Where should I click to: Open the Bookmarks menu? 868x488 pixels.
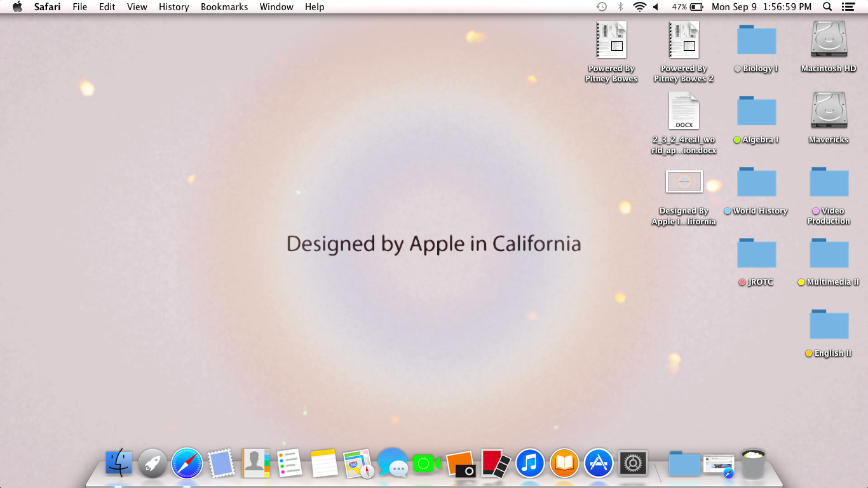[x=224, y=7]
